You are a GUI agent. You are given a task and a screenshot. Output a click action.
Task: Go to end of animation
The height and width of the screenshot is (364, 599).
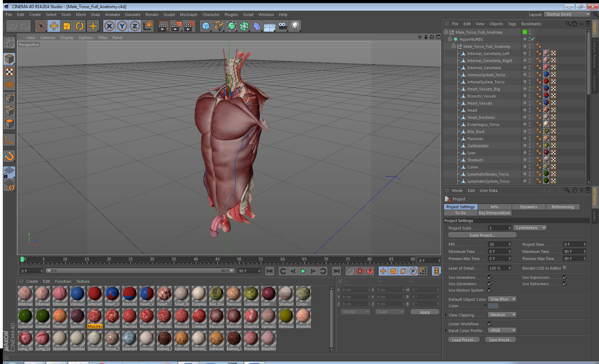(x=336, y=271)
